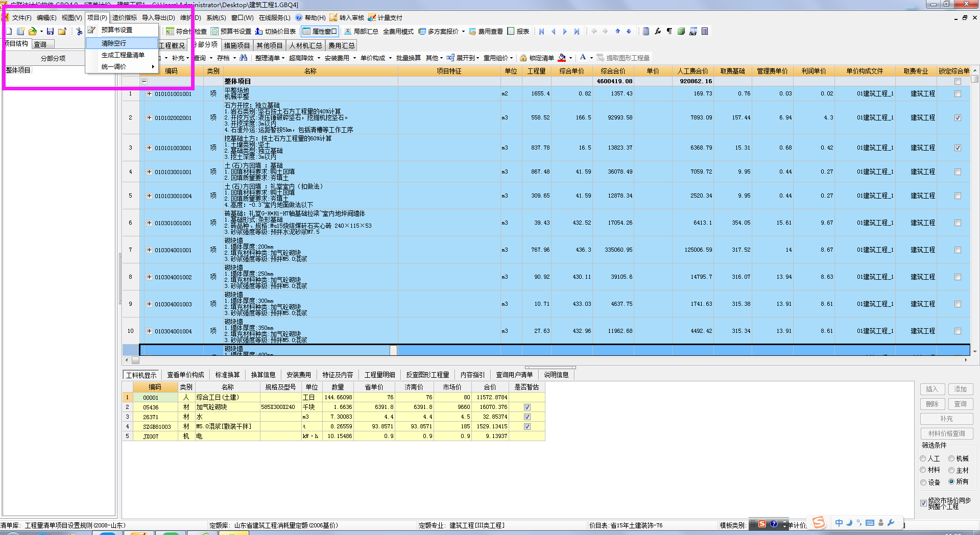Jump to the first record arrow
980x535 pixels.
[x=542, y=31]
